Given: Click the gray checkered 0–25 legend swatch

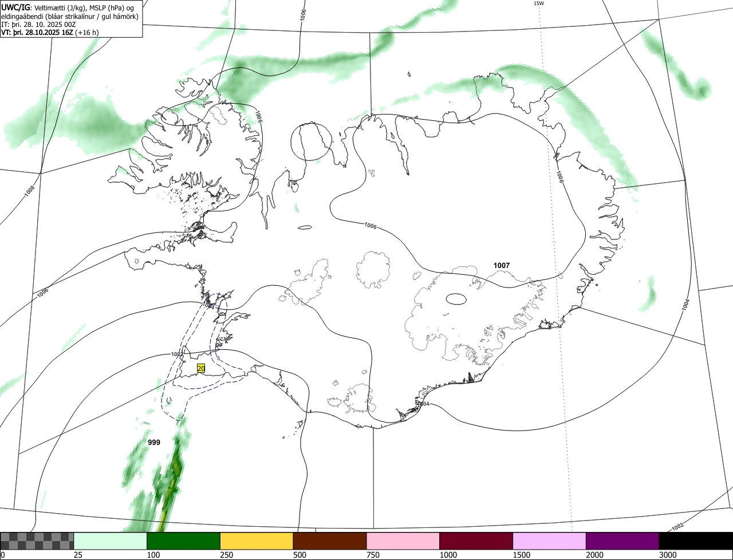Looking at the screenshot, I should click(37, 541).
